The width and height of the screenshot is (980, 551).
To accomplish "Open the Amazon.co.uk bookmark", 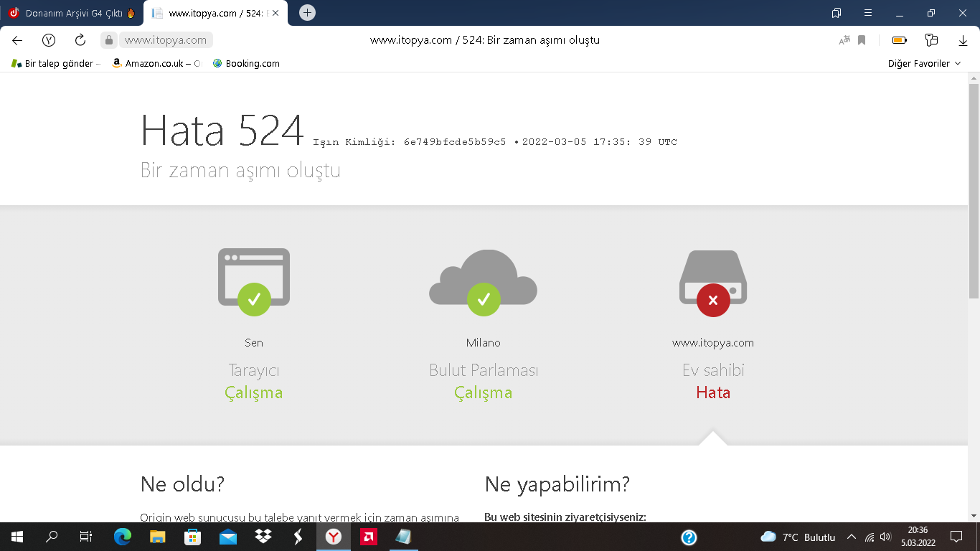I will 157,63.
